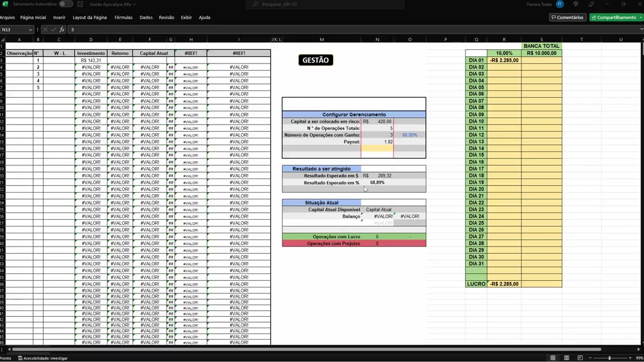
Task: Click the Insert Function fx icon
Action: click(61, 30)
